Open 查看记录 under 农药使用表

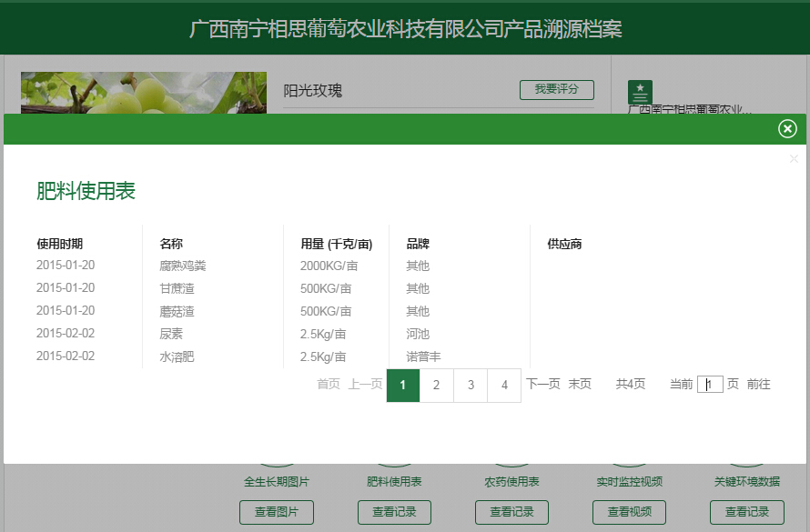tap(511, 512)
